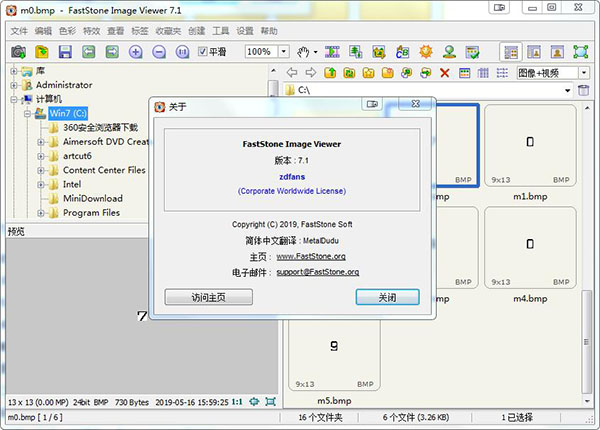Click the settings window with checkmark icon

point(473,52)
